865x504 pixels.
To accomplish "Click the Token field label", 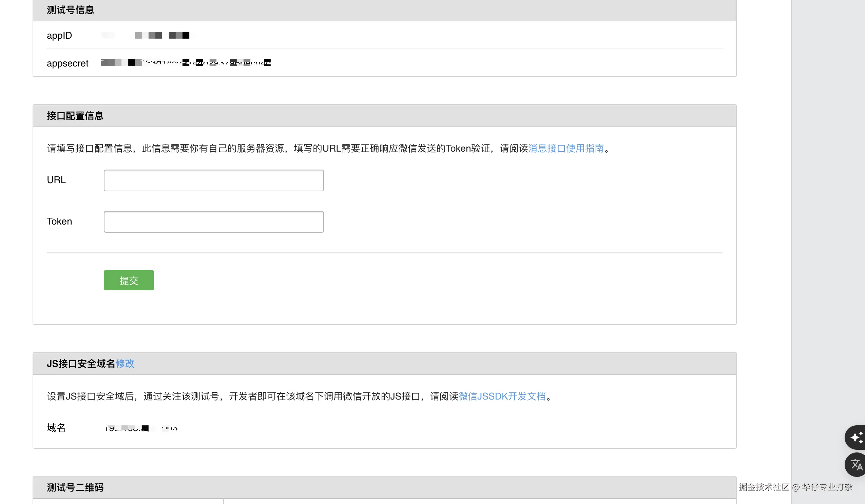I will [59, 221].
